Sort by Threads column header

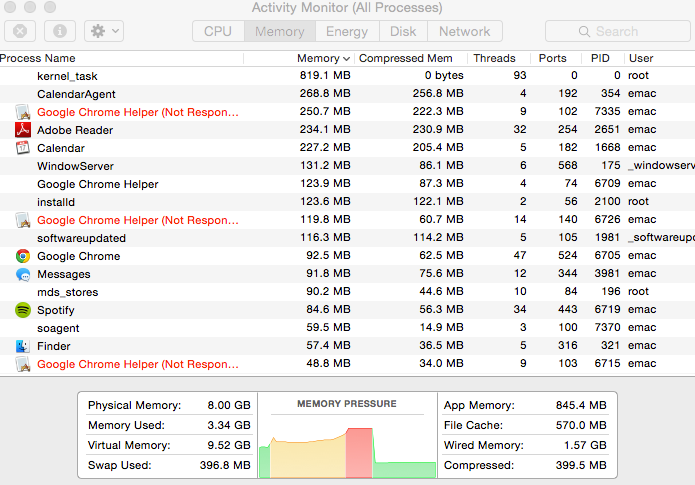[x=494, y=58]
